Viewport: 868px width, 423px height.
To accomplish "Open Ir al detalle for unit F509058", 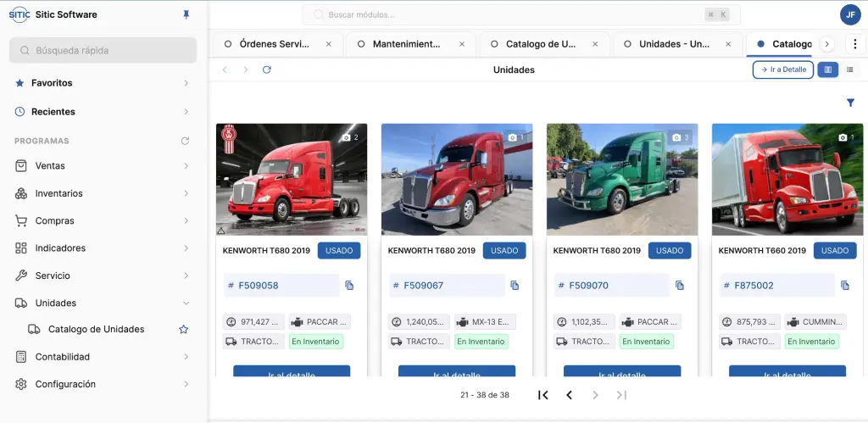I will [292, 371].
